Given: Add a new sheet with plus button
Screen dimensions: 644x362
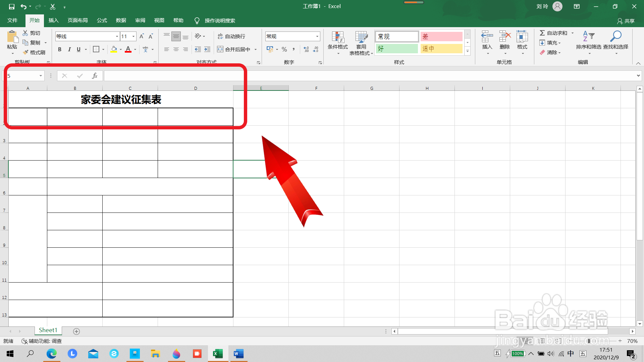Looking at the screenshot, I should click(x=76, y=331).
